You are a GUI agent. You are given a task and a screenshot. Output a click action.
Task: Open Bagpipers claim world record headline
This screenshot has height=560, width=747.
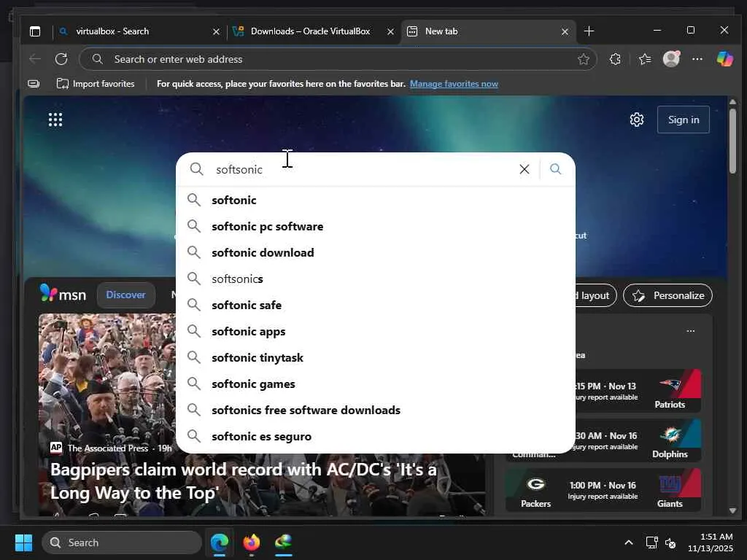244,481
